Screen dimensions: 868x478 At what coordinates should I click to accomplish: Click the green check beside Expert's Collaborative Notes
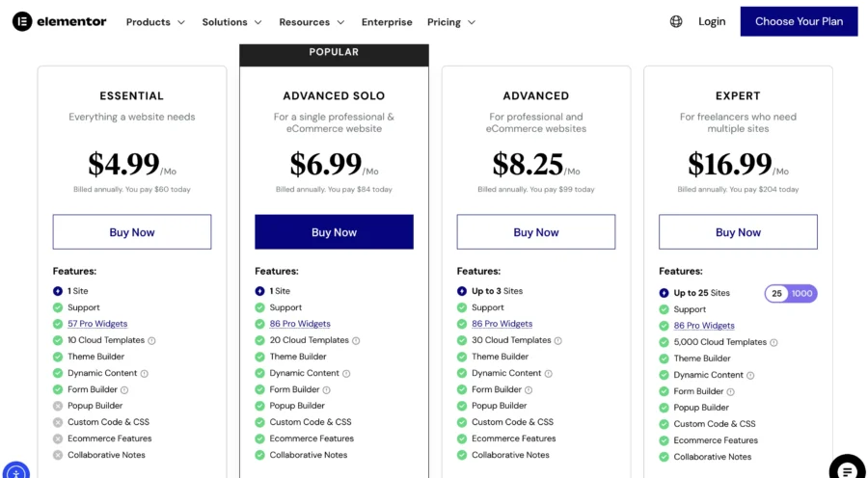[664, 457]
